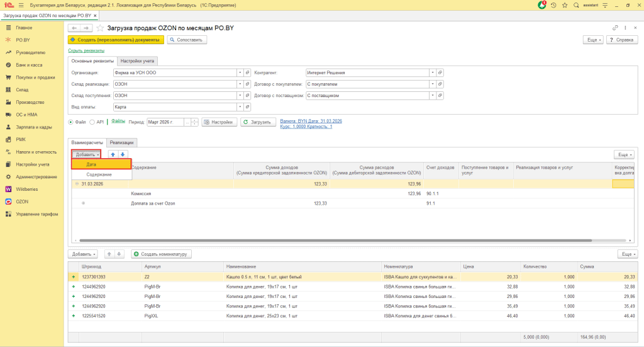Viewport: 644px width, 347px height.
Task: Open Производство section in sidebar
Action: 30,102
